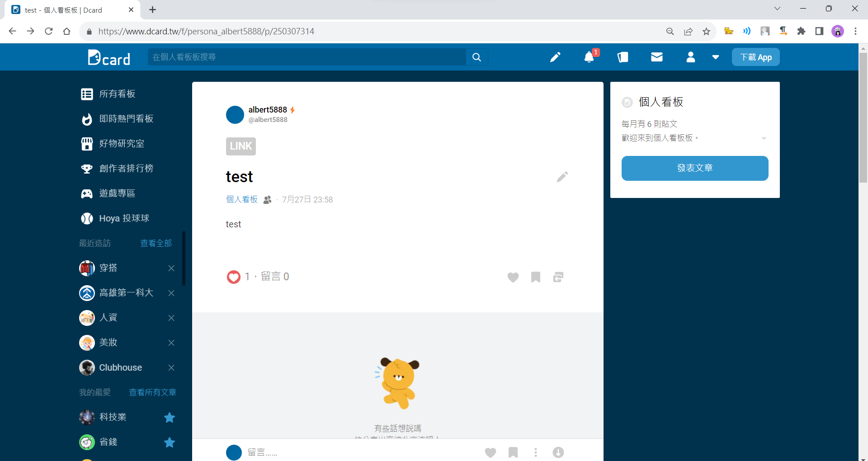Click the browser zoom magnifier icon
Image resolution: width=868 pixels, height=461 pixels.
pos(670,31)
